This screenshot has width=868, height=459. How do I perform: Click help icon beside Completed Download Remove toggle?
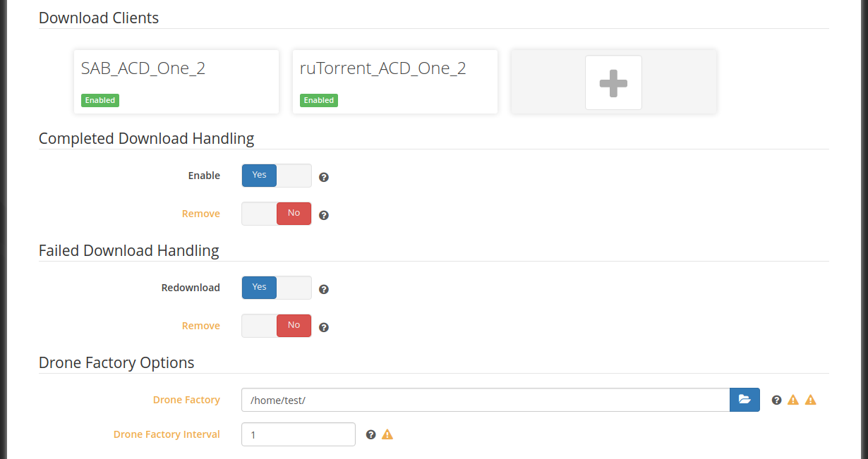point(324,215)
